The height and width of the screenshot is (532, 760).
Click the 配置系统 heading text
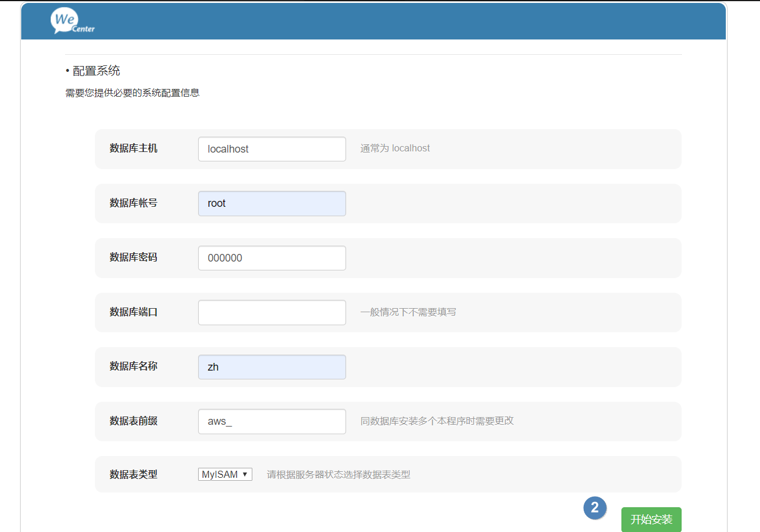pos(96,71)
